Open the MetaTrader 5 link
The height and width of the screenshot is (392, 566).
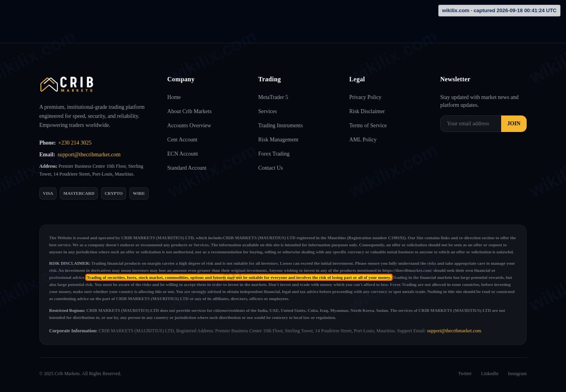[x=273, y=97]
